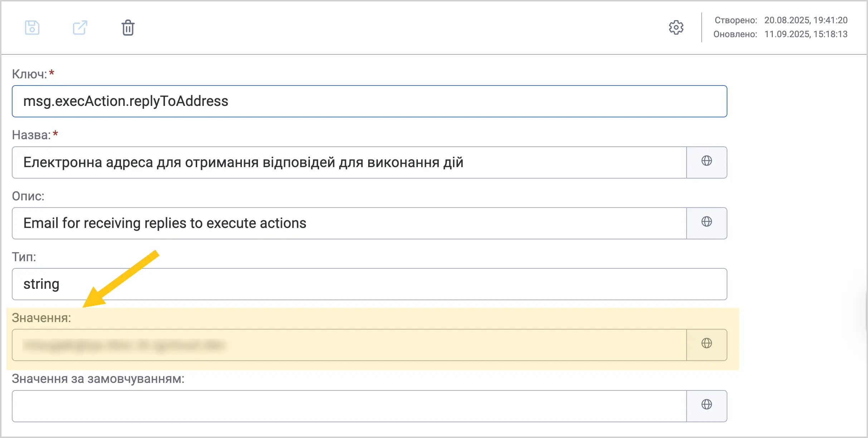Click the trash delete icon
Viewport: 868px width, 438px height.
(x=128, y=28)
